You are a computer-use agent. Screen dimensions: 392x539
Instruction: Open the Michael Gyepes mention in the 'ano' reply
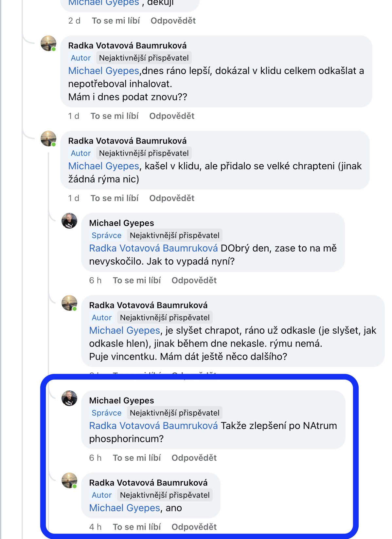point(125,508)
